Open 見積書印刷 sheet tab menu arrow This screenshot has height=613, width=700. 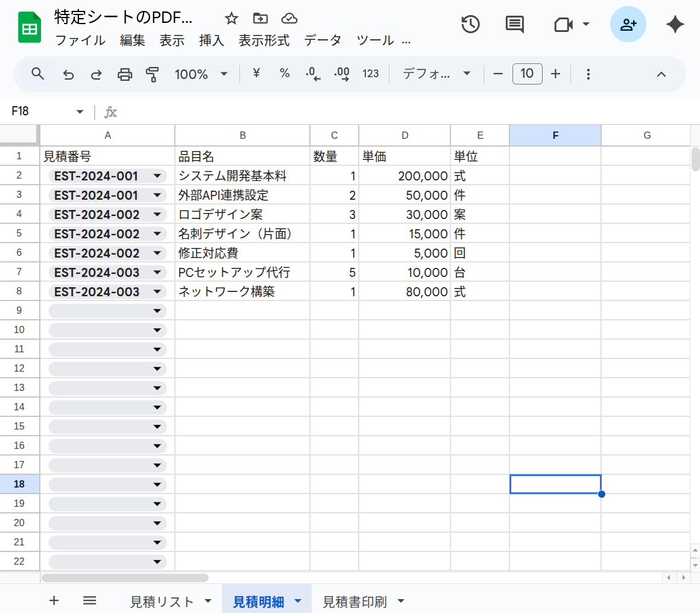tap(401, 601)
